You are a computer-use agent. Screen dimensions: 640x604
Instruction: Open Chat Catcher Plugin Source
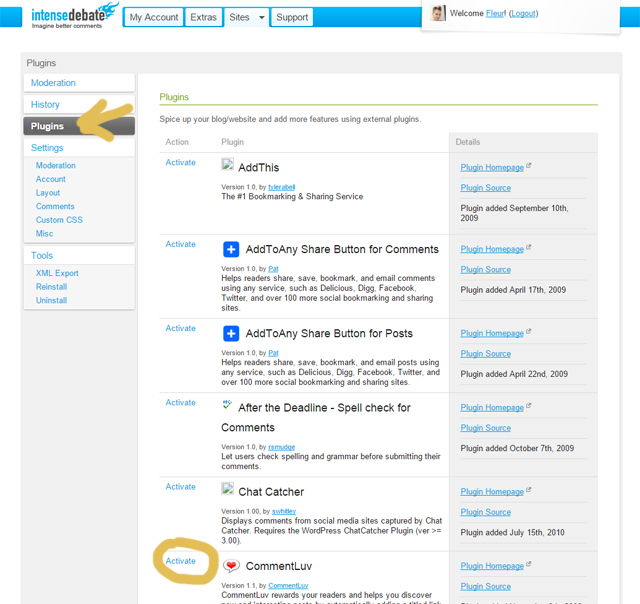pos(486,512)
